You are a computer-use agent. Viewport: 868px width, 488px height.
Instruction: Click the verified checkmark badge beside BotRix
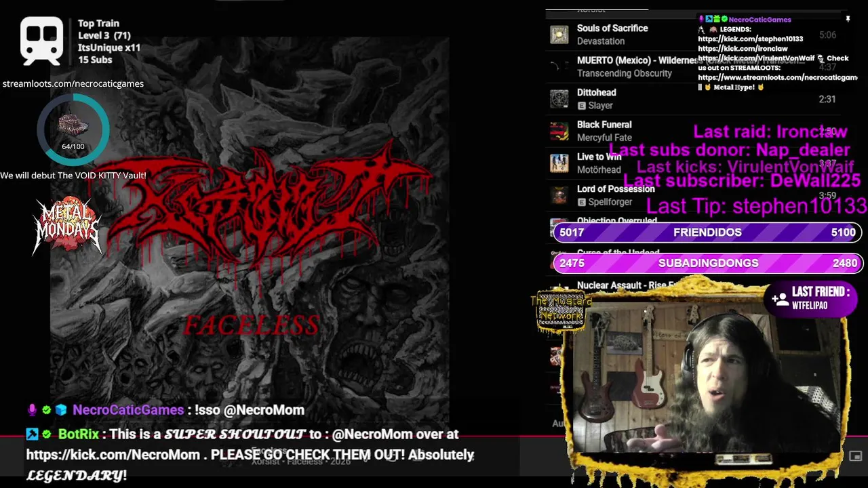click(46, 434)
